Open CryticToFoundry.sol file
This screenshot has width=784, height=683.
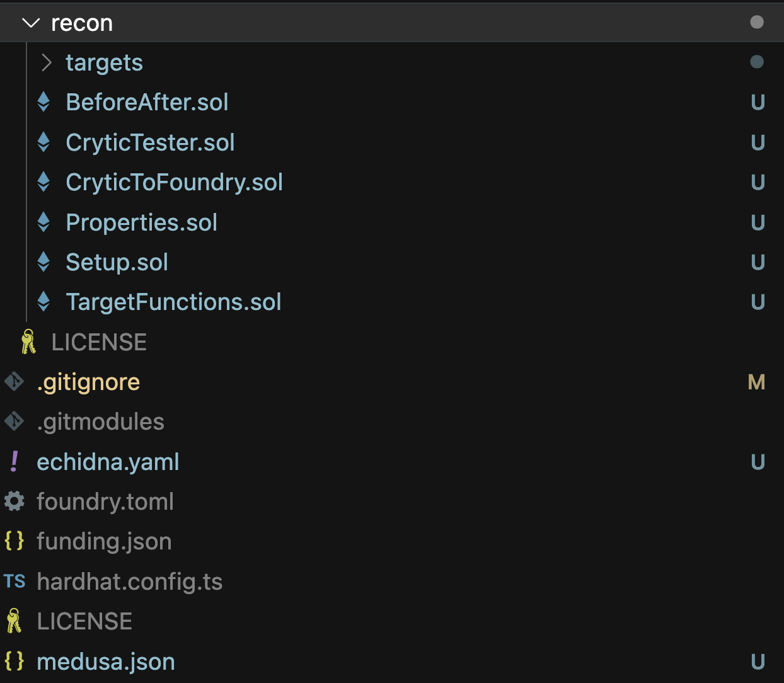(x=174, y=182)
